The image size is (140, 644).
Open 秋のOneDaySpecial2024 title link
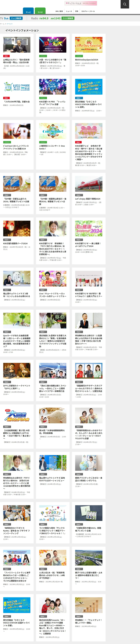click(x=87, y=60)
